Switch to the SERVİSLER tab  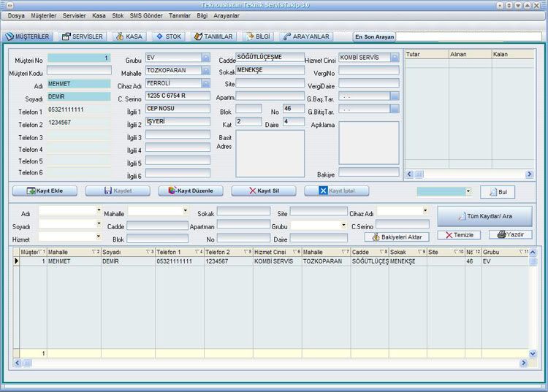click(83, 36)
